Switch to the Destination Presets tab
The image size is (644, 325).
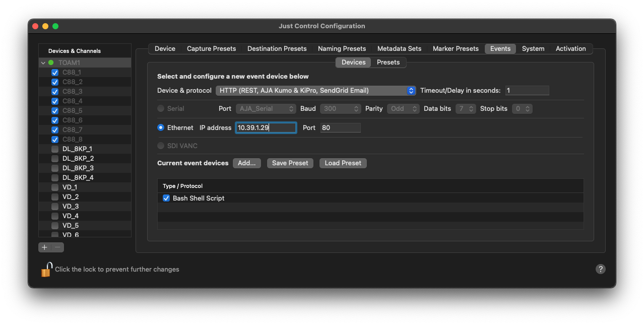pos(277,49)
